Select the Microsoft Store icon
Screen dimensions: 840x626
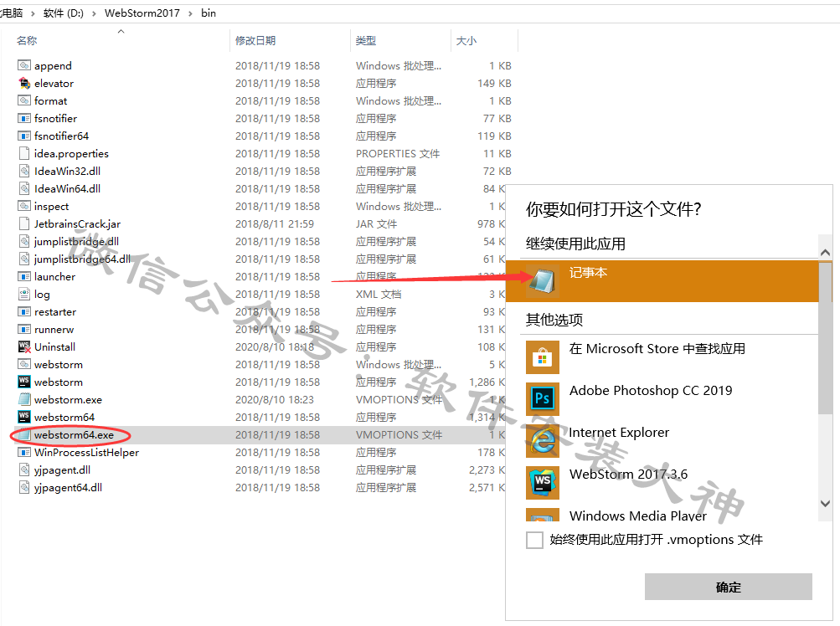pos(542,357)
